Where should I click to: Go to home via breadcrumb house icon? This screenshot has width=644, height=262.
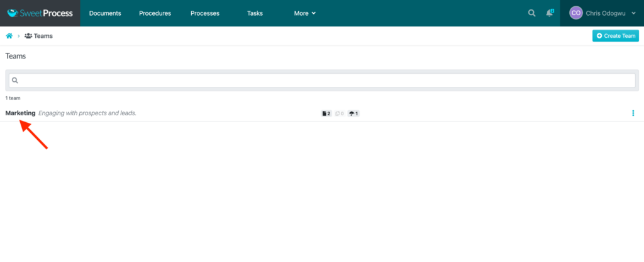tap(9, 36)
